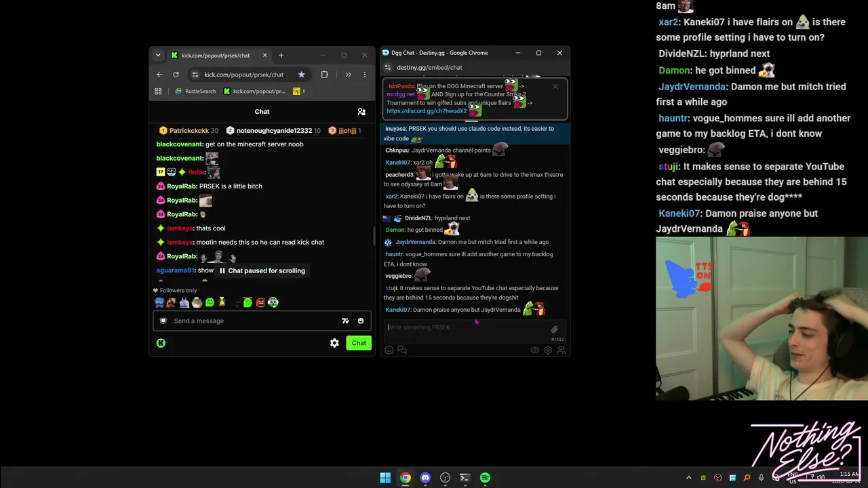This screenshot has height=488, width=868.
Task: Open the Dgg emote picker smiley
Action: coord(389,350)
